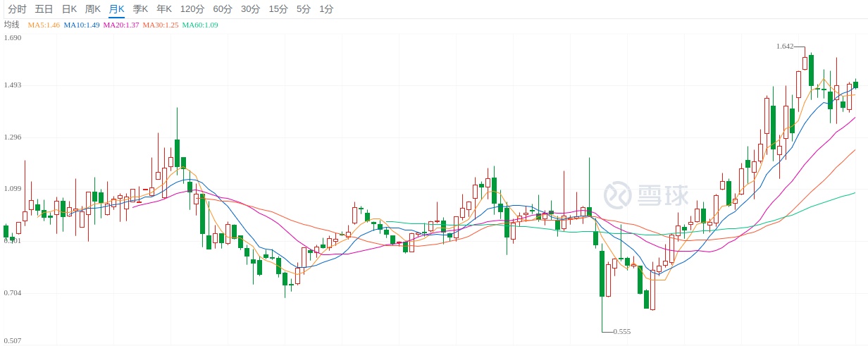Select the 月K monthly candlestick tab
Image resolution: width=868 pixels, height=346 pixels.
pos(116,9)
